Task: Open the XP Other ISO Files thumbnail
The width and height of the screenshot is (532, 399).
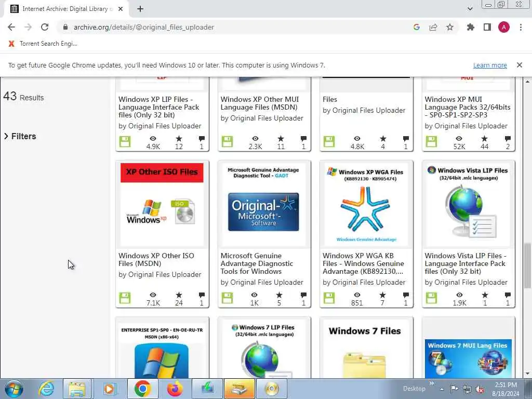Action: (162, 205)
